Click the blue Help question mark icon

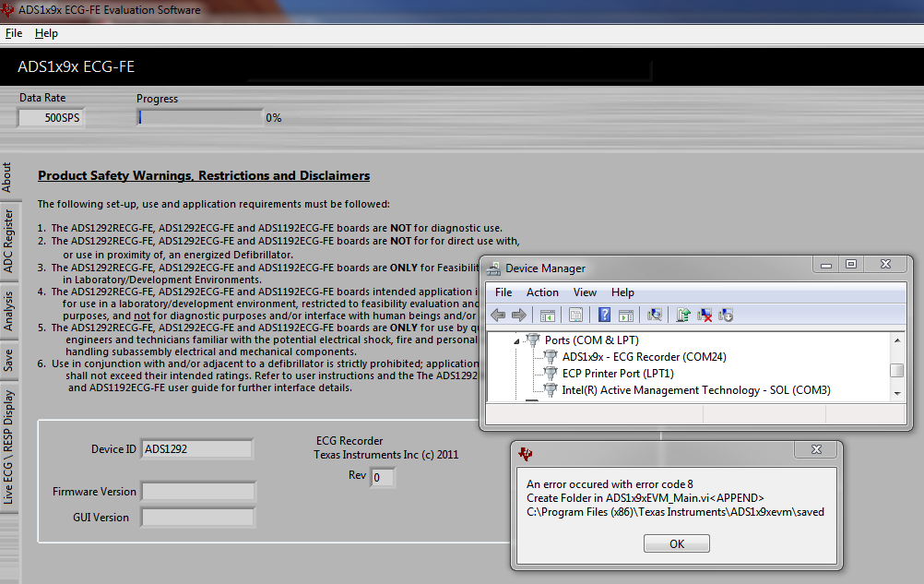tap(604, 315)
